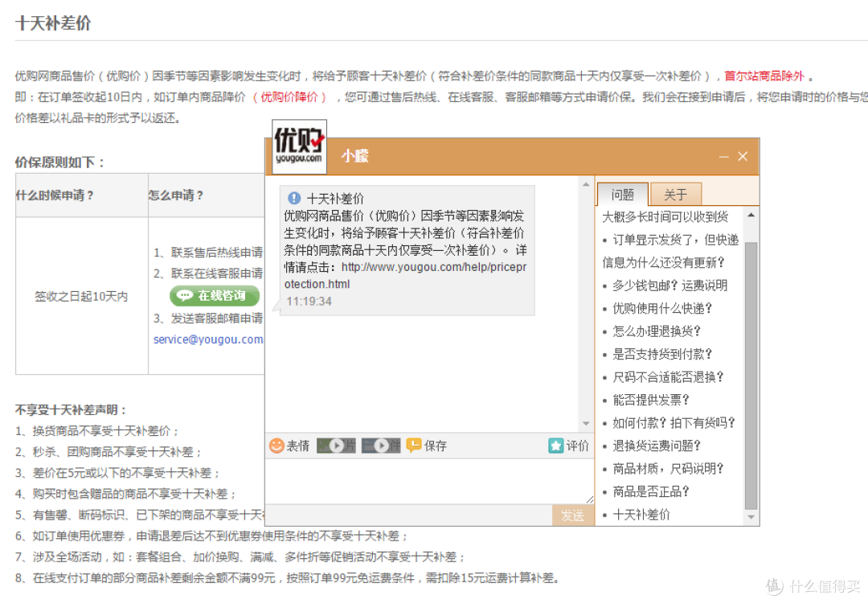Click the red 优购价降价 text

[289, 97]
